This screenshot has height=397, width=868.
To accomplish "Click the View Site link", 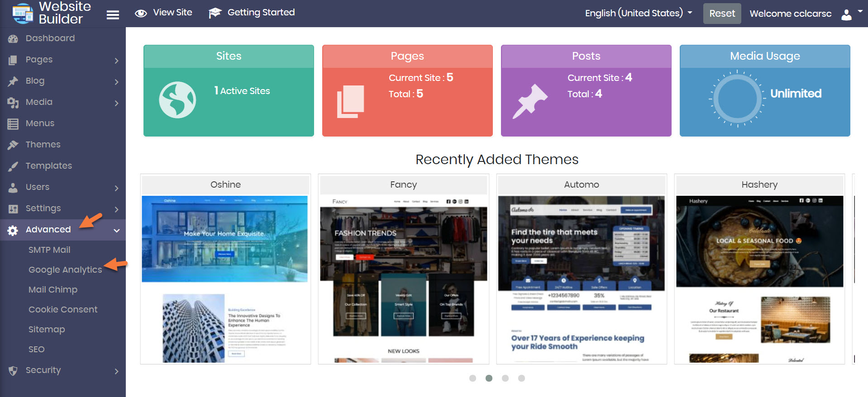I will pos(172,13).
